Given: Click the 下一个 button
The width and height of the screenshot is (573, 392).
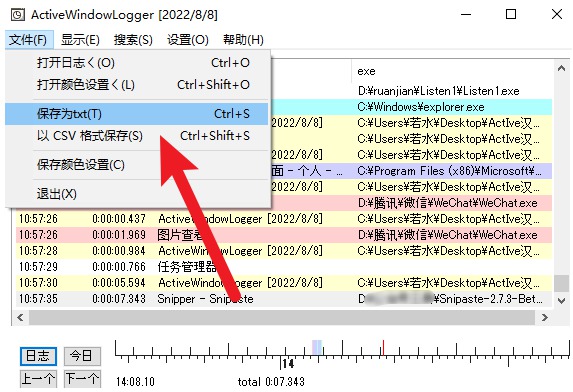Looking at the screenshot, I should 82,378.
